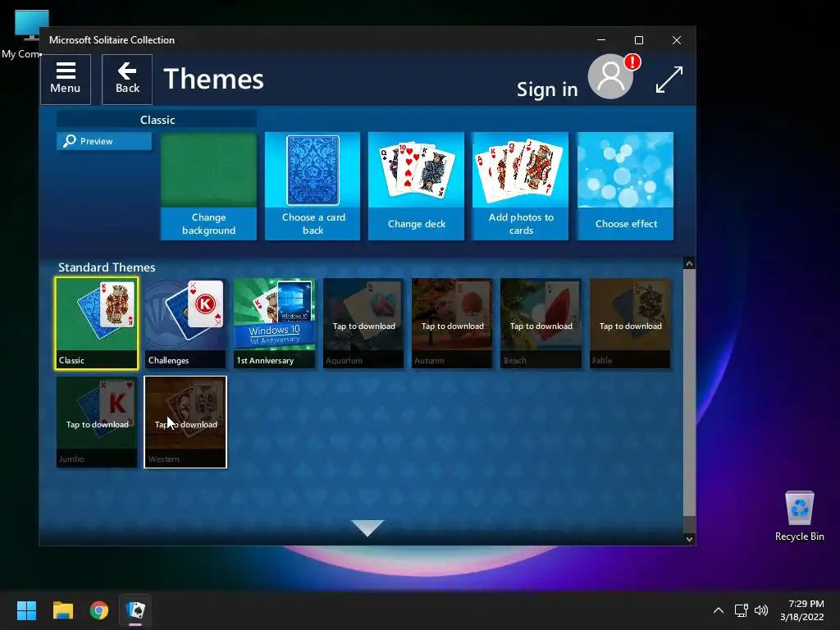Minimize the Solitaire Collection window
Viewport: 840px width, 630px height.
click(x=601, y=40)
